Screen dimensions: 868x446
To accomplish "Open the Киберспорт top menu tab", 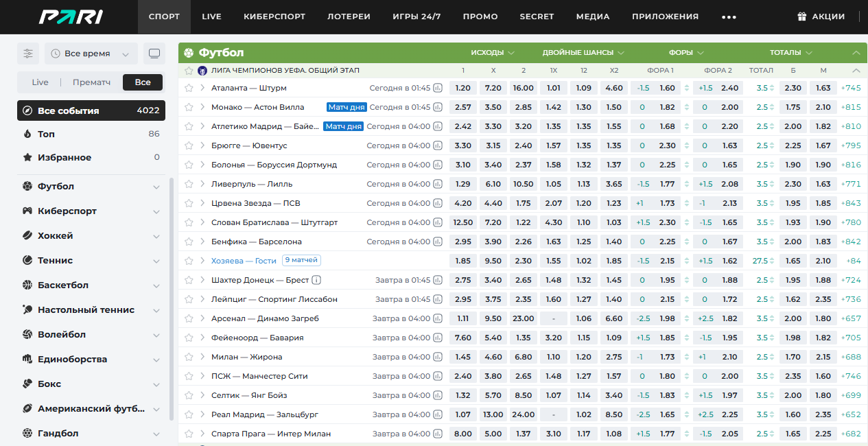I will 274,16.
